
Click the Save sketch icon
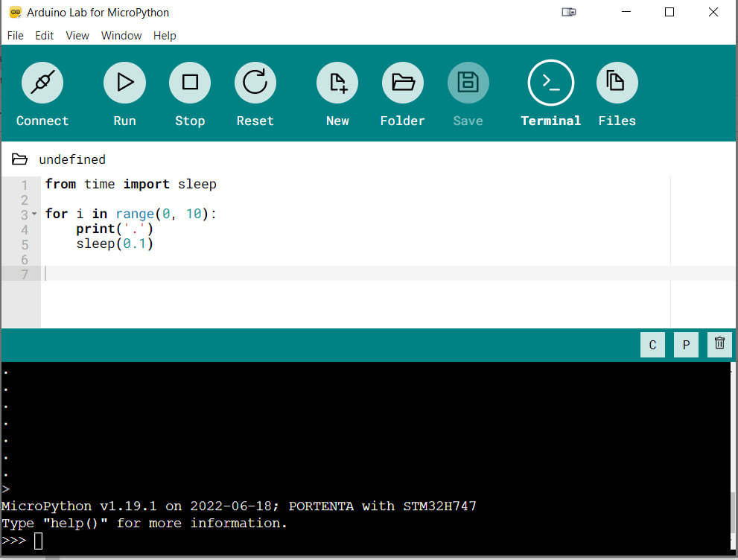(468, 82)
